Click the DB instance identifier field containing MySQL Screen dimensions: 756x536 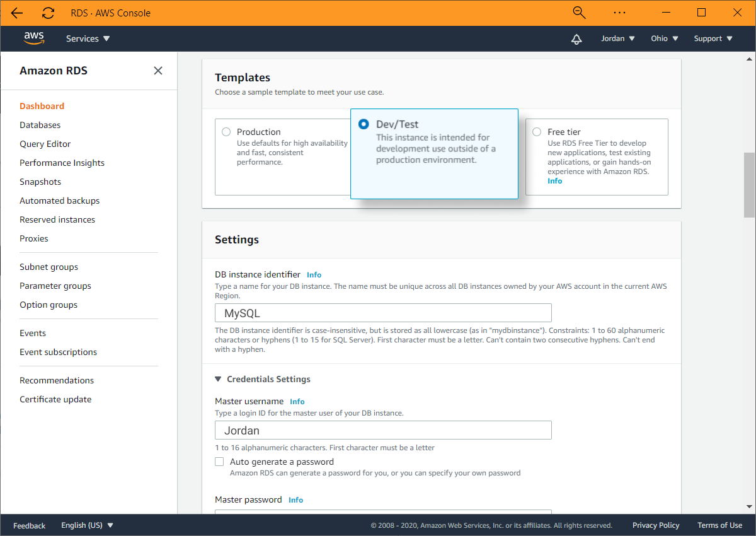point(383,313)
